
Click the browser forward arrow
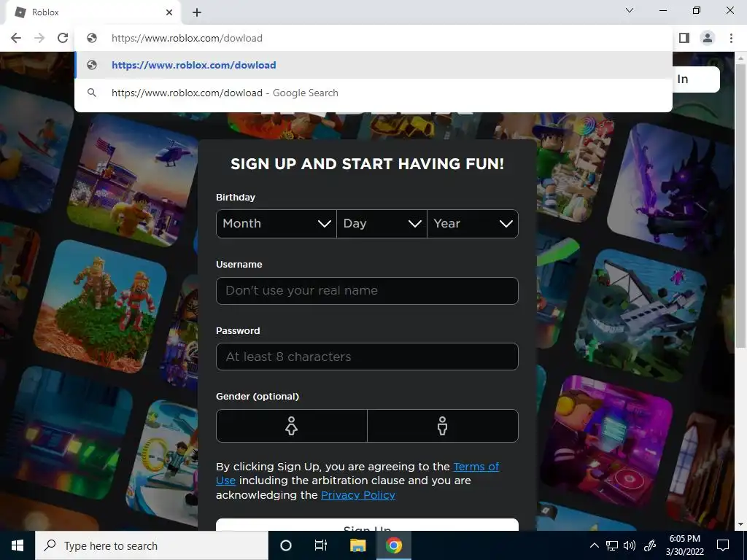point(39,38)
